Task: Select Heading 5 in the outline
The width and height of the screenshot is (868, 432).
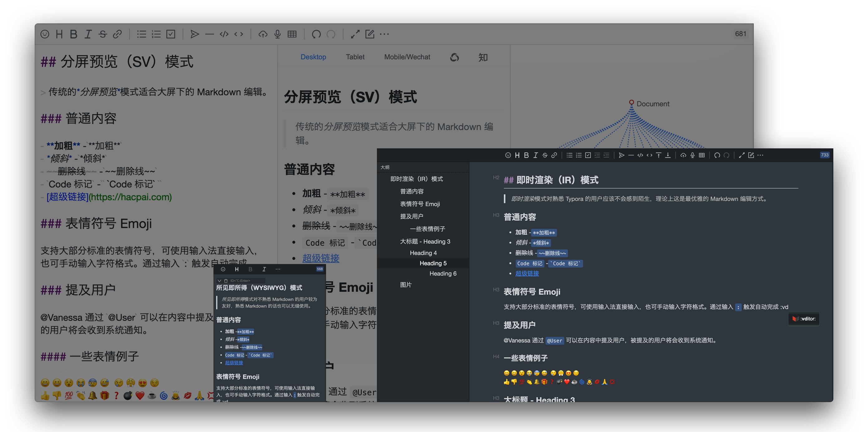Action: pyautogui.click(x=433, y=263)
